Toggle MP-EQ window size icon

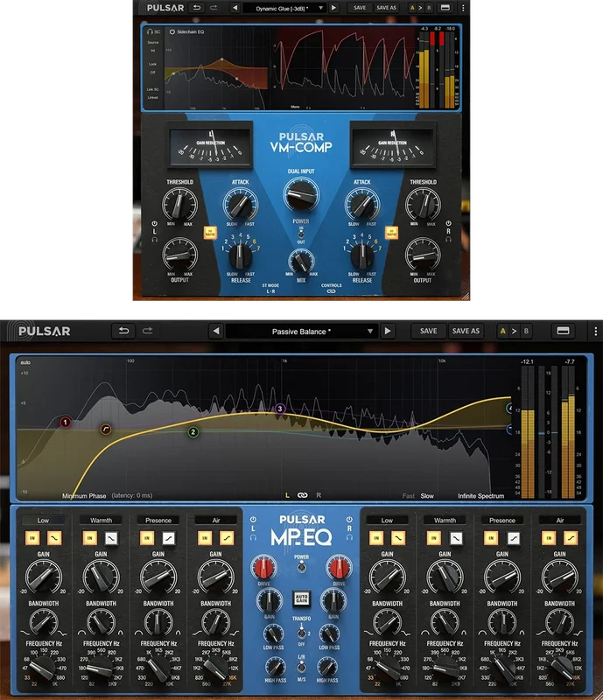pos(563,331)
